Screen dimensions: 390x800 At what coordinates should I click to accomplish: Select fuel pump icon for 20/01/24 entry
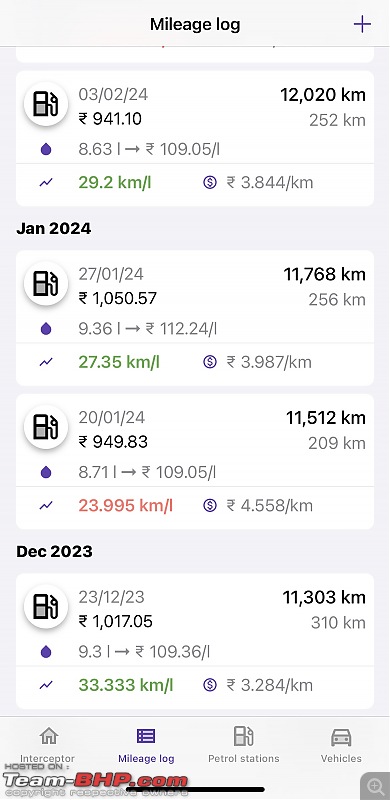[x=46, y=427]
